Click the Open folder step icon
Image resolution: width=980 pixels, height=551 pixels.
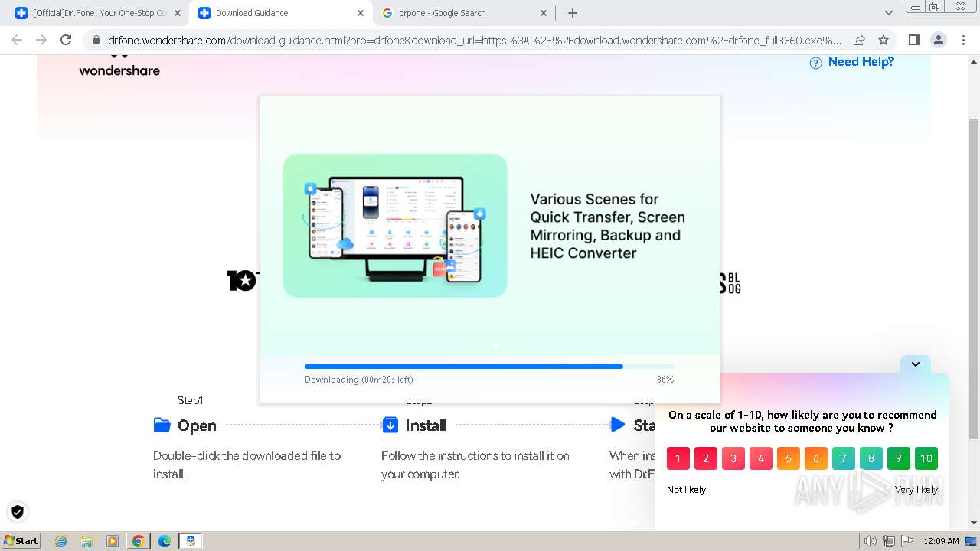click(x=162, y=425)
